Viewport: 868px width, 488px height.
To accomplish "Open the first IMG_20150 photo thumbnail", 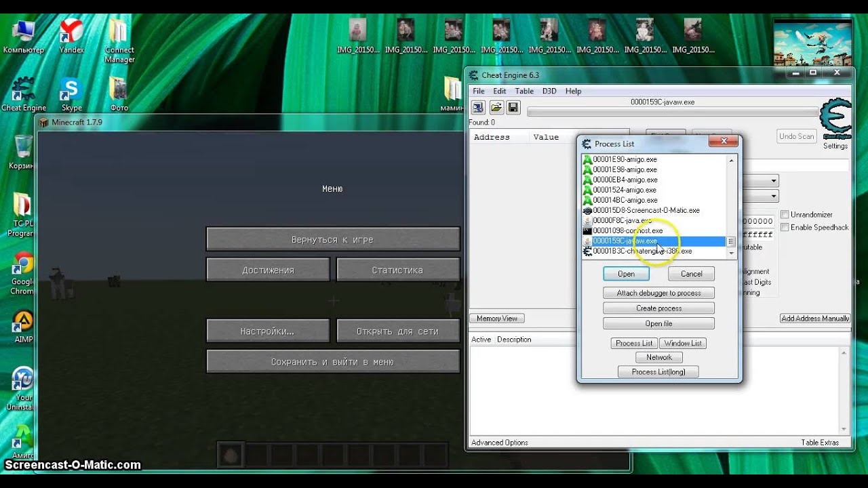I will tap(358, 37).
